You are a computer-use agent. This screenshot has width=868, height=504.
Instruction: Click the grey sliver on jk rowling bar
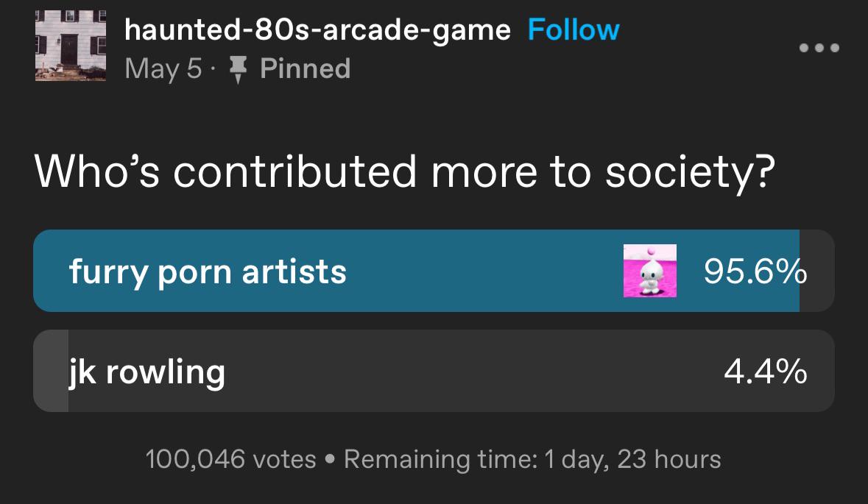point(52,372)
